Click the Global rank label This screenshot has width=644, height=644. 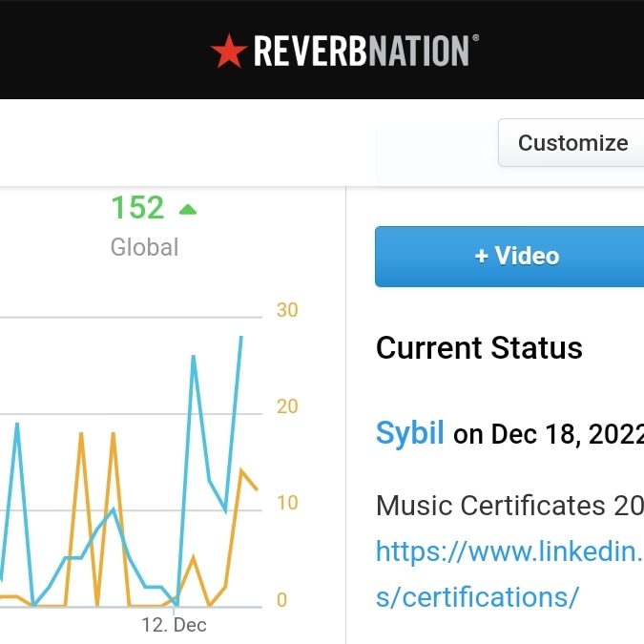point(145,247)
